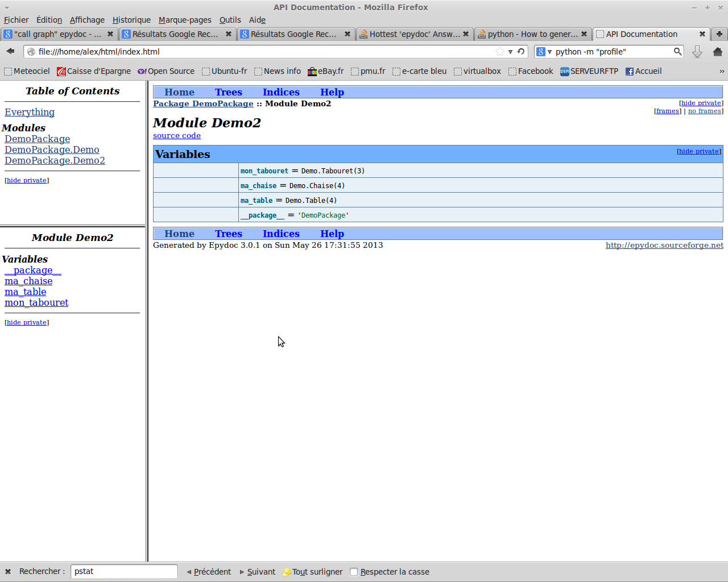
Task: Open the Marque-pages menu
Action: coord(185,20)
